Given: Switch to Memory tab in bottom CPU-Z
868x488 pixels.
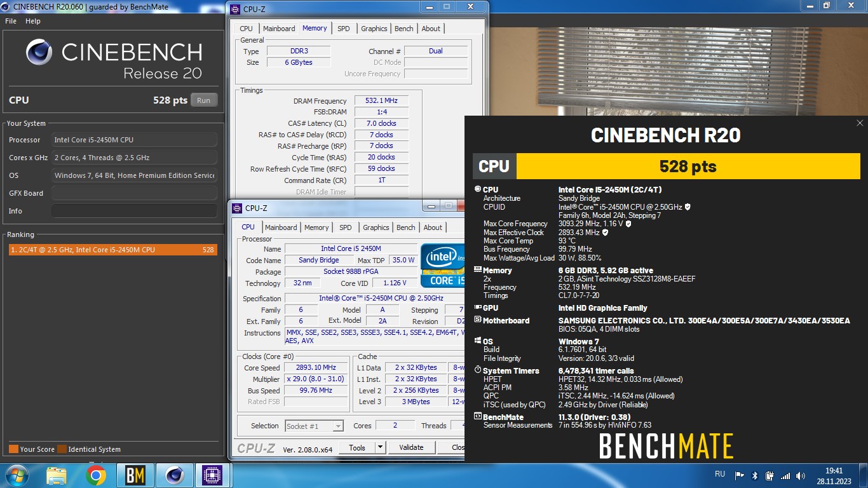Looking at the screenshot, I should (316, 227).
